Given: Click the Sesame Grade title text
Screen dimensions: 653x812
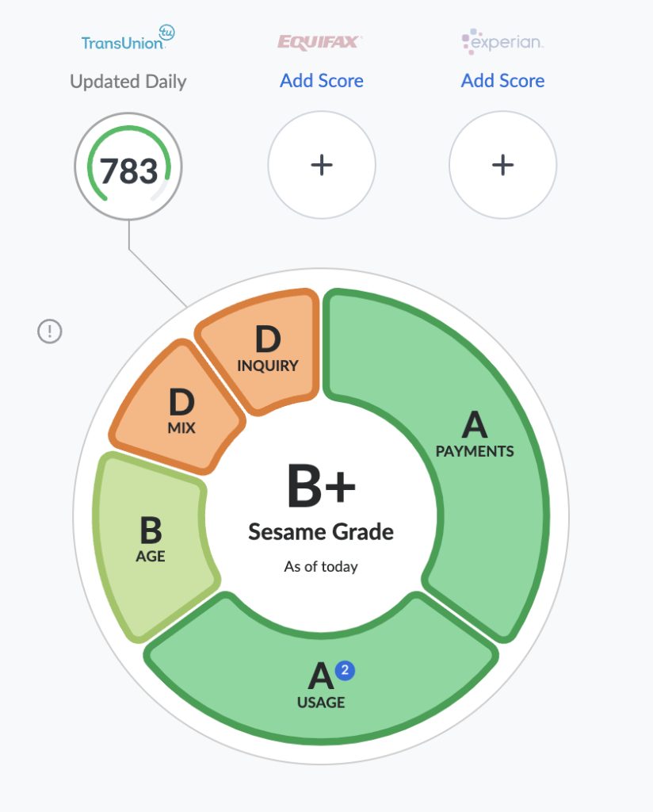Looking at the screenshot, I should pyautogui.click(x=321, y=531).
